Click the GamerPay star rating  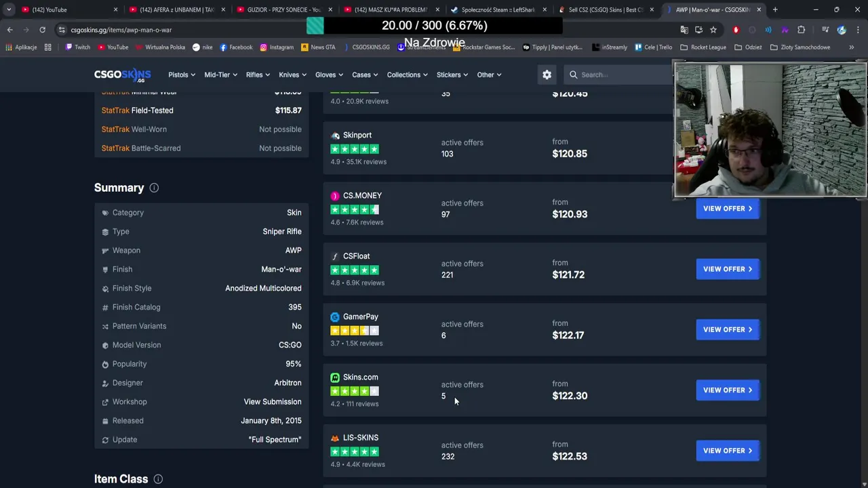coord(355,331)
